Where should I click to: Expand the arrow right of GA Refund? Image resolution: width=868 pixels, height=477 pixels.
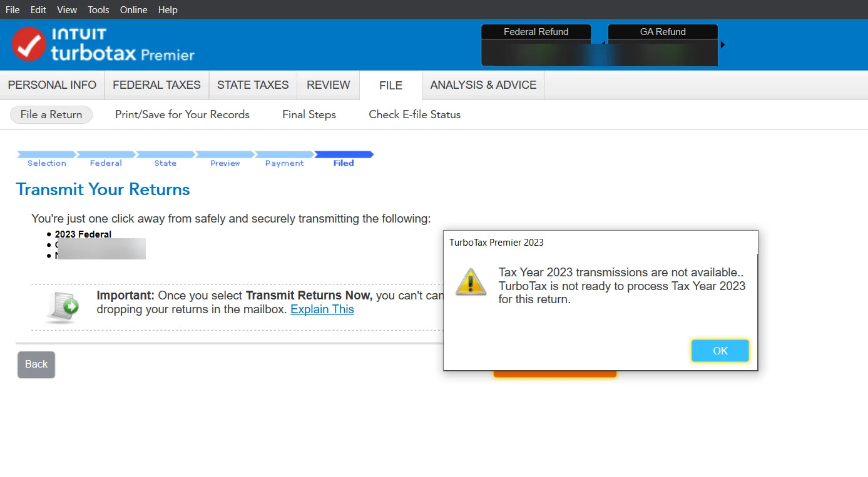tap(723, 45)
